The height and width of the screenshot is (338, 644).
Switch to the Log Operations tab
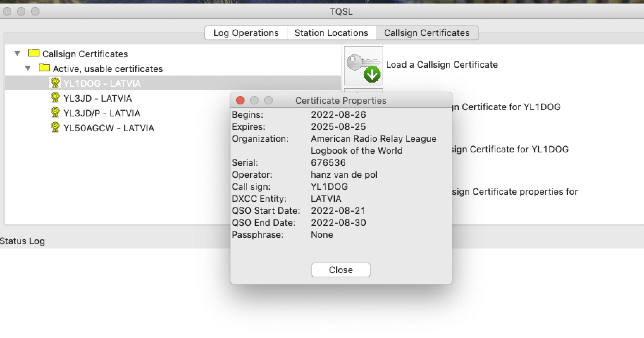pyautogui.click(x=246, y=33)
